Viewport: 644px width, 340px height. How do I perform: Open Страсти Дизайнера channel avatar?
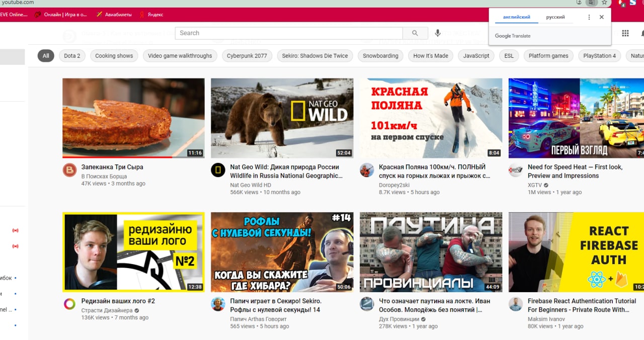pyautogui.click(x=69, y=304)
